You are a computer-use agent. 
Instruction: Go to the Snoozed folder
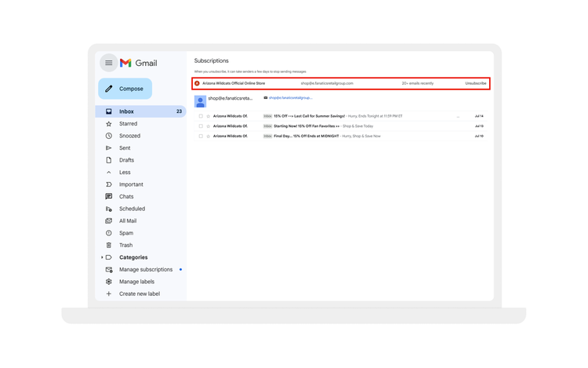point(129,136)
